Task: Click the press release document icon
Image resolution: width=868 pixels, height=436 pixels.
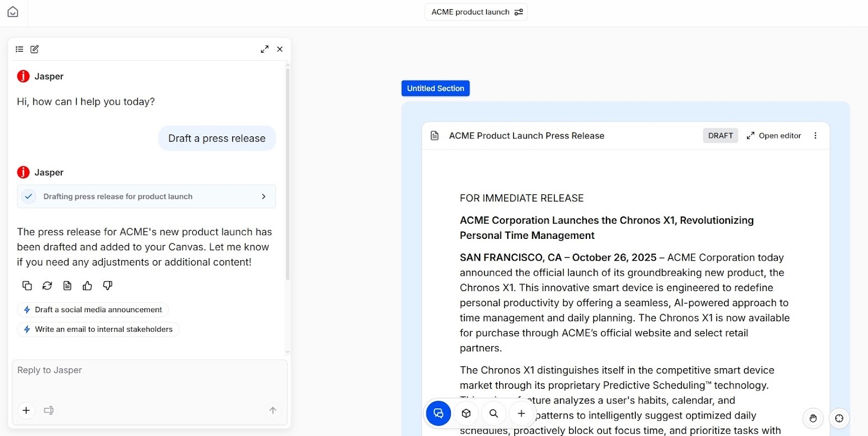Action: 435,136
